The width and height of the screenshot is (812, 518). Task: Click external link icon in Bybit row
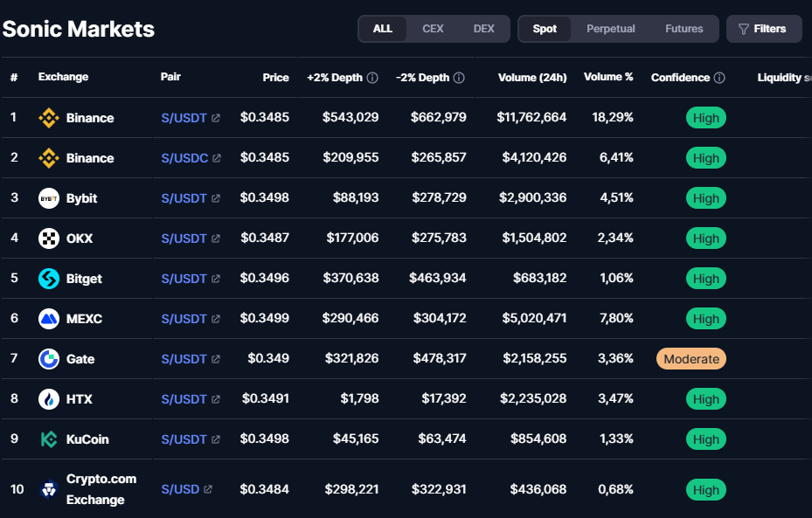click(216, 198)
